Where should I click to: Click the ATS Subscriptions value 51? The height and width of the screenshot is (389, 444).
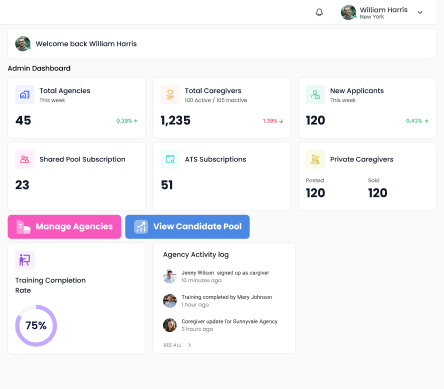tap(167, 185)
